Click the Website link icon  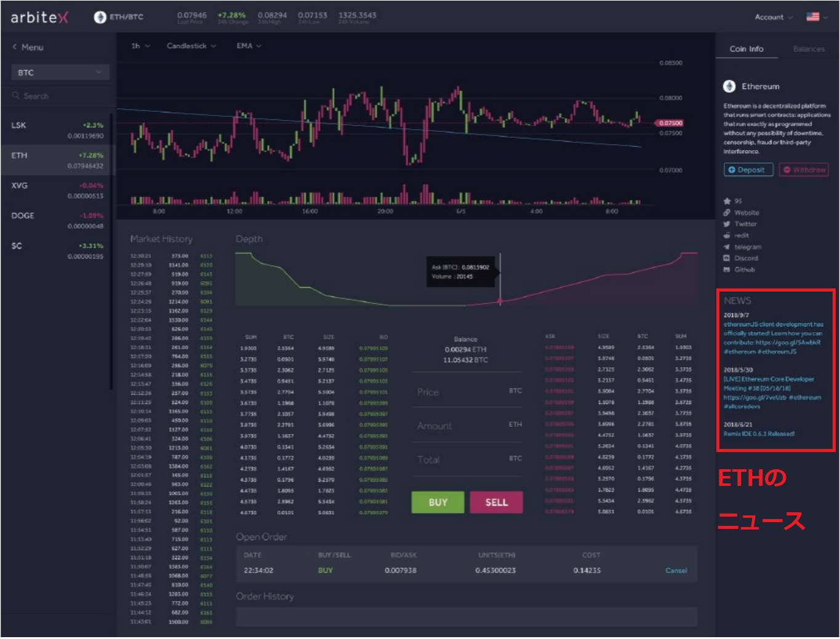(x=727, y=212)
